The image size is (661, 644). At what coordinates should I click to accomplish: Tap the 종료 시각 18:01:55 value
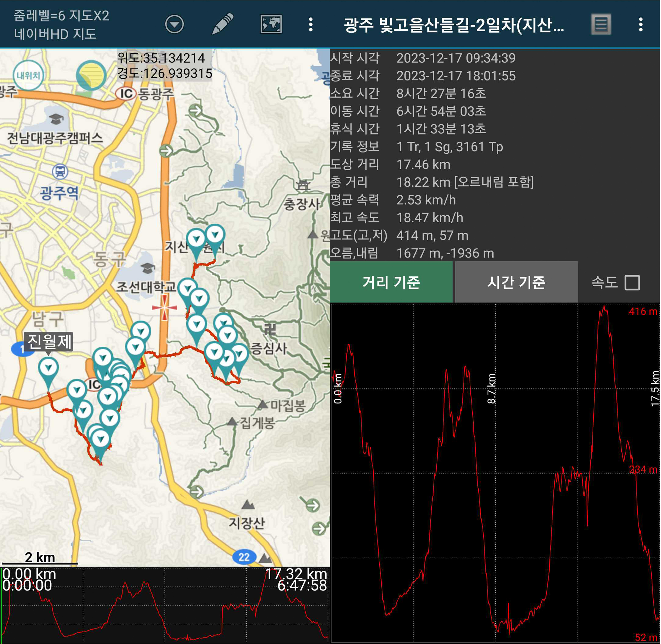coord(456,76)
